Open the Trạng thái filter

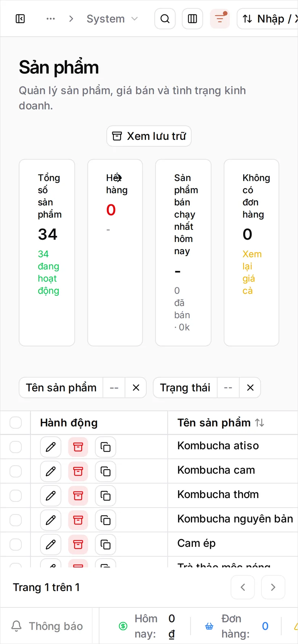click(185, 388)
